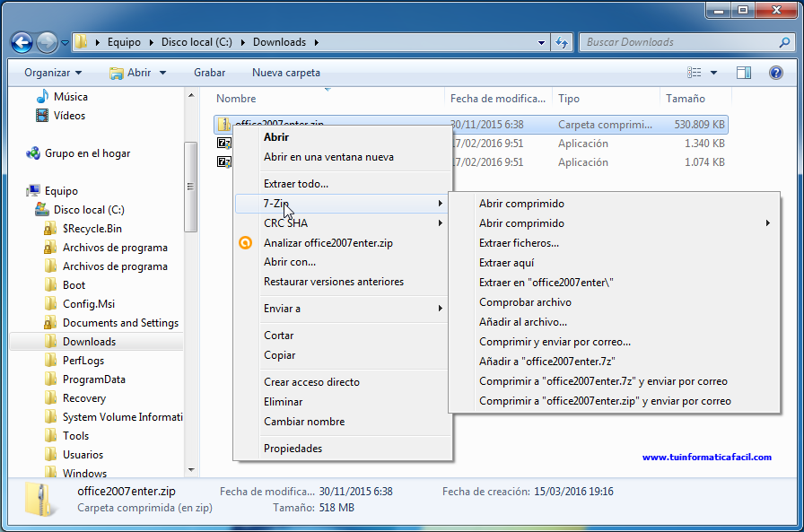Choose Abrir con... in the context menu
Screen dimensions: 804x532
[343, 262]
